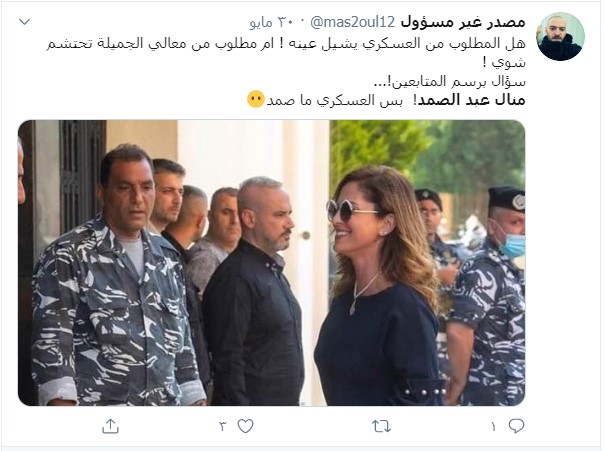Open the share tweet icon
This screenshot has height=451, width=604.
tap(111, 426)
